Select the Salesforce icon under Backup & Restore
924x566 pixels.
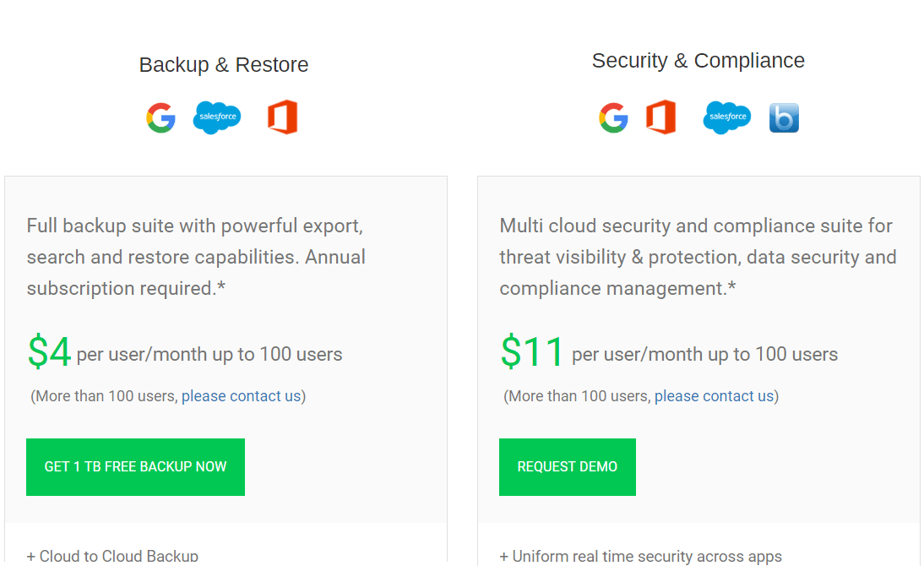(217, 117)
